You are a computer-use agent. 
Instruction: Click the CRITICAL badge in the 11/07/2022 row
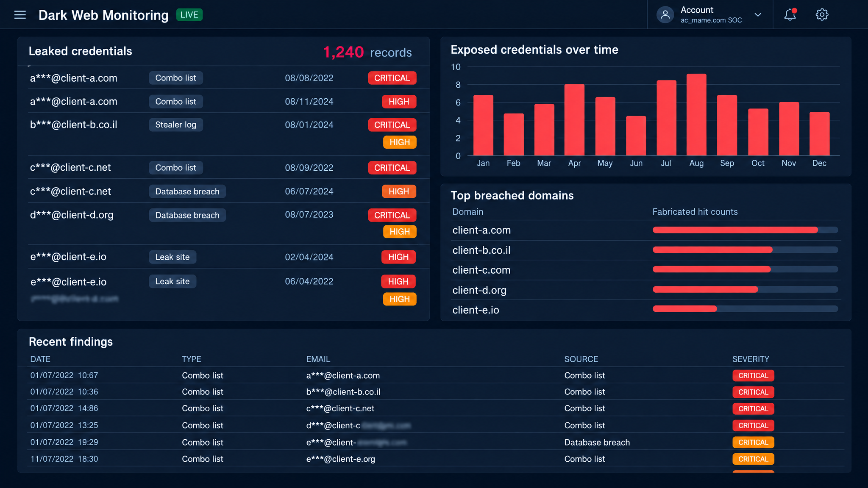753,459
